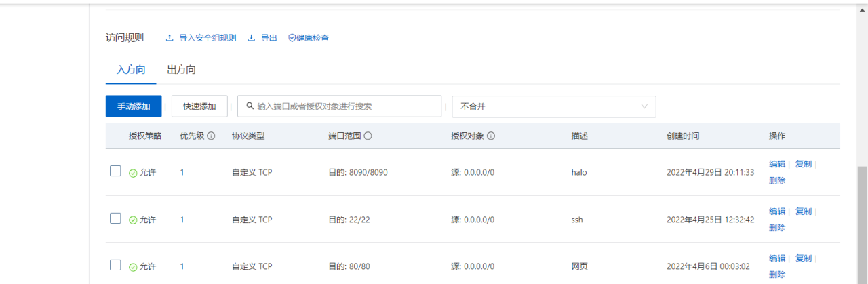Click the health check shield icon
The width and height of the screenshot is (868, 284).
pyautogui.click(x=292, y=38)
